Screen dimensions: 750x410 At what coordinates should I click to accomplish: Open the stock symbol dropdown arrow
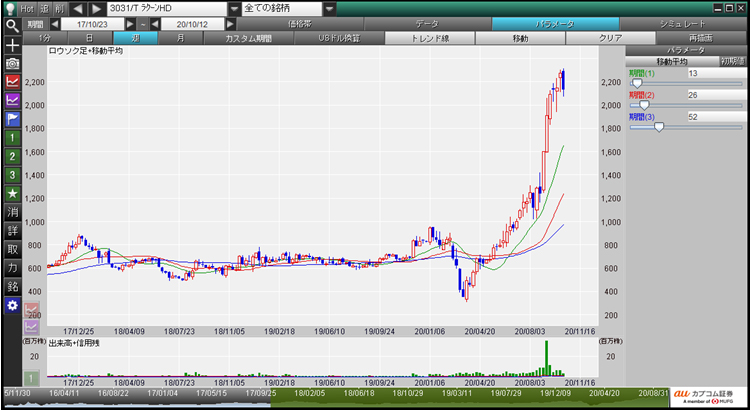pos(234,9)
